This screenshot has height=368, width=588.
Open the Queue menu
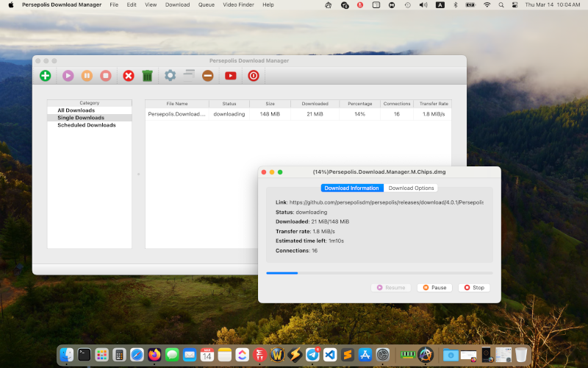(207, 5)
